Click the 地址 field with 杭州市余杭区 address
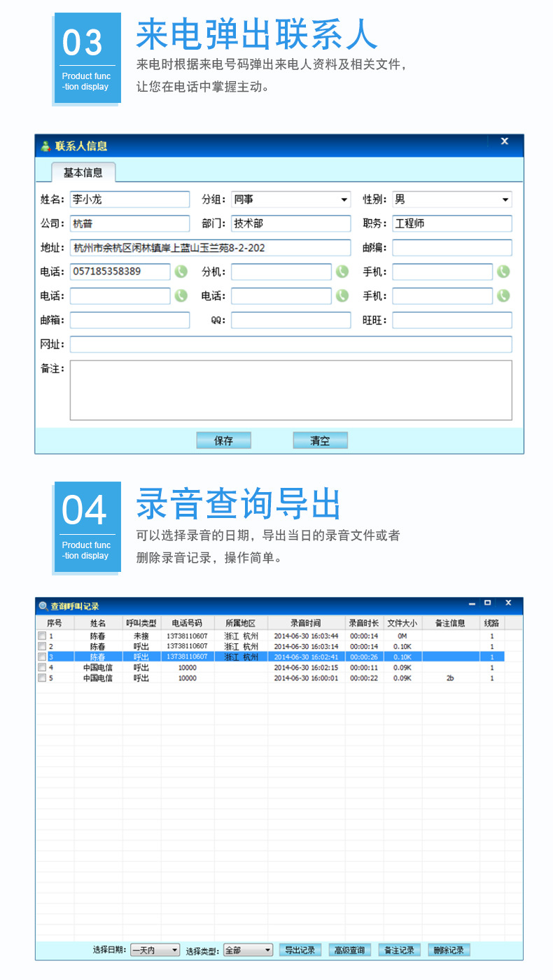The width and height of the screenshot is (553, 980). 210,248
